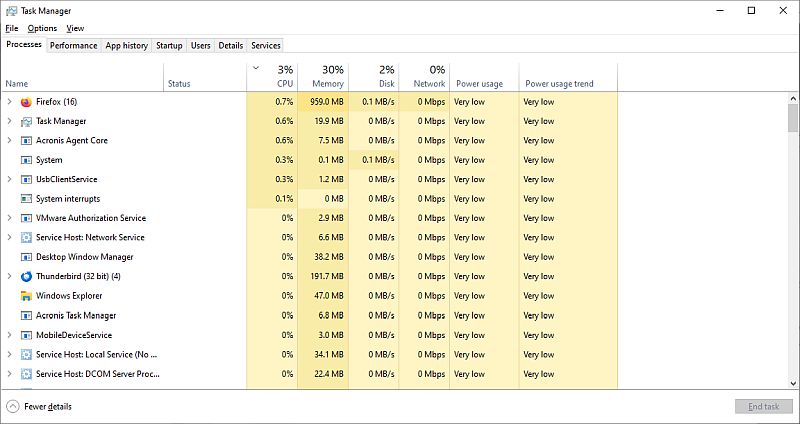Sort by the Status column header
Image resolution: width=800 pixels, height=424 pixels.
click(205, 78)
